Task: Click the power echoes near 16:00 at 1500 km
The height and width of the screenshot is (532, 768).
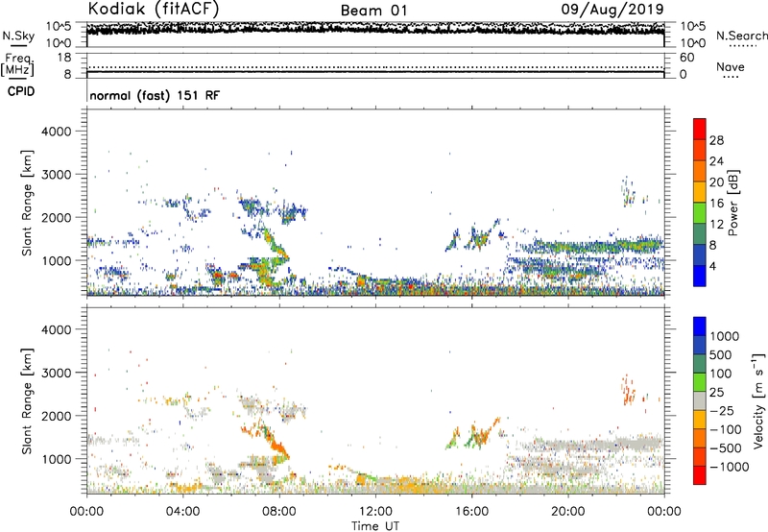Action: tap(478, 237)
